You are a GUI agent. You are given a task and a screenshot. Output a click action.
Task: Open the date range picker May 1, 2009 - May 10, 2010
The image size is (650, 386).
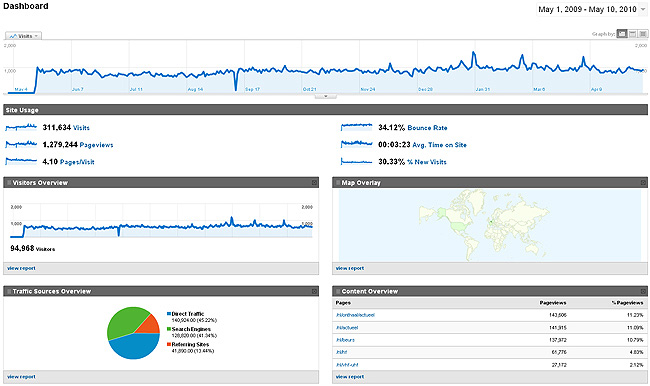pos(592,10)
